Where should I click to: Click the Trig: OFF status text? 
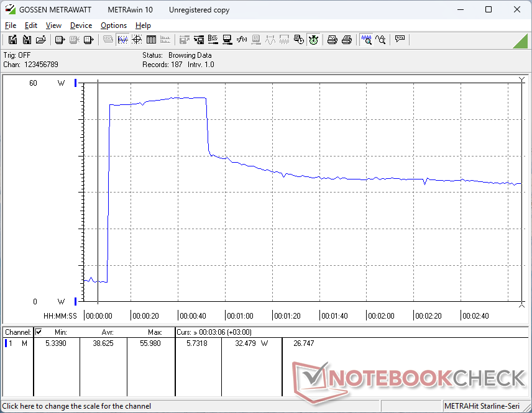pos(17,55)
